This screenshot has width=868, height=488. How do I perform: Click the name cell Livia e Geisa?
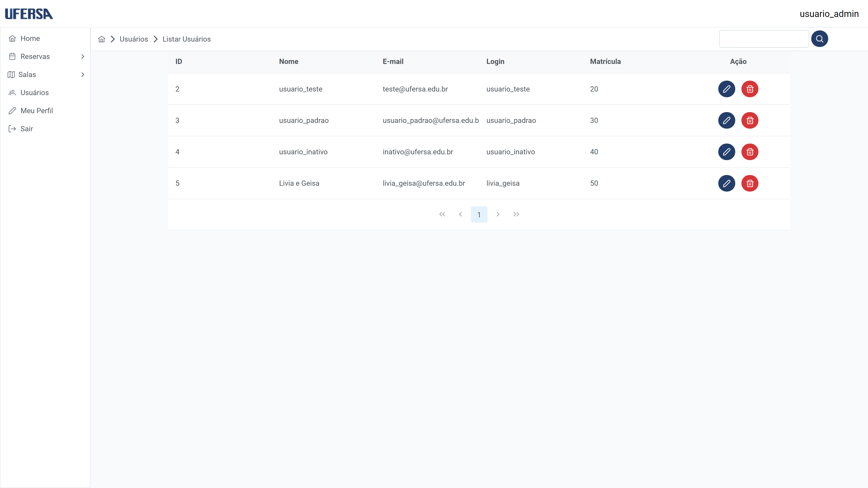tap(299, 183)
